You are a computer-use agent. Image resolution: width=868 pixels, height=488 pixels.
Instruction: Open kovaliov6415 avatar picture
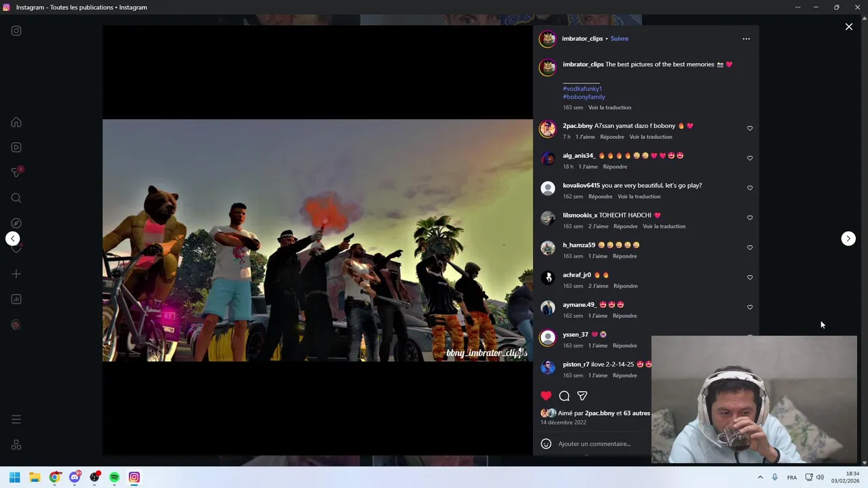[x=548, y=188]
